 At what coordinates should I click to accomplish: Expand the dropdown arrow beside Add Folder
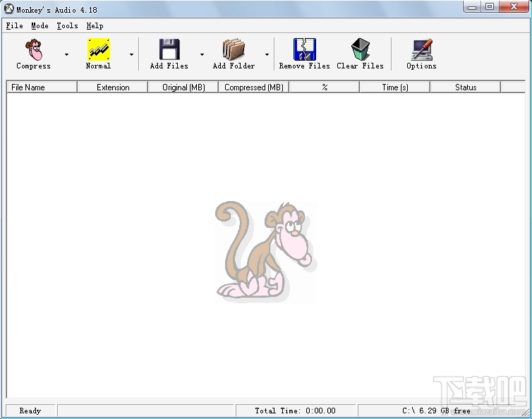(x=267, y=54)
